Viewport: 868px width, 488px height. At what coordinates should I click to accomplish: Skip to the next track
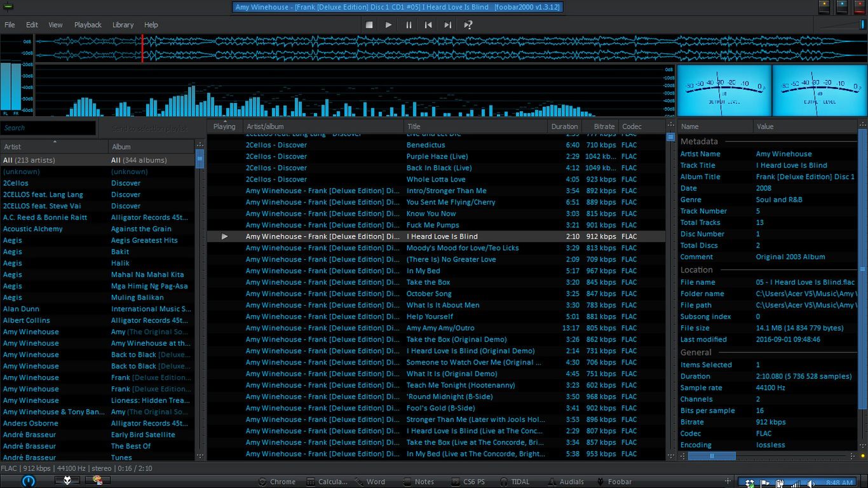click(x=448, y=25)
